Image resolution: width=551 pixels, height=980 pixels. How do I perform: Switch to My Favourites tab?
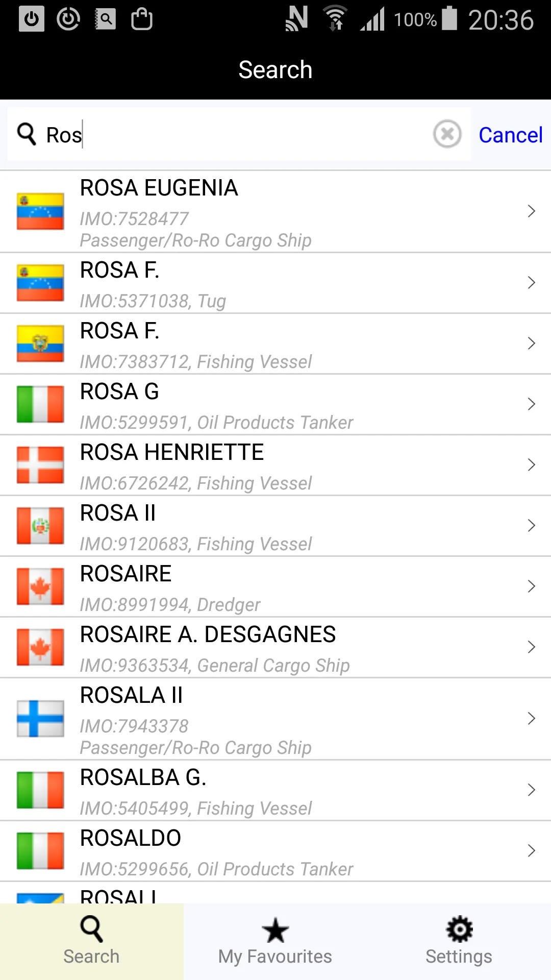(x=275, y=942)
